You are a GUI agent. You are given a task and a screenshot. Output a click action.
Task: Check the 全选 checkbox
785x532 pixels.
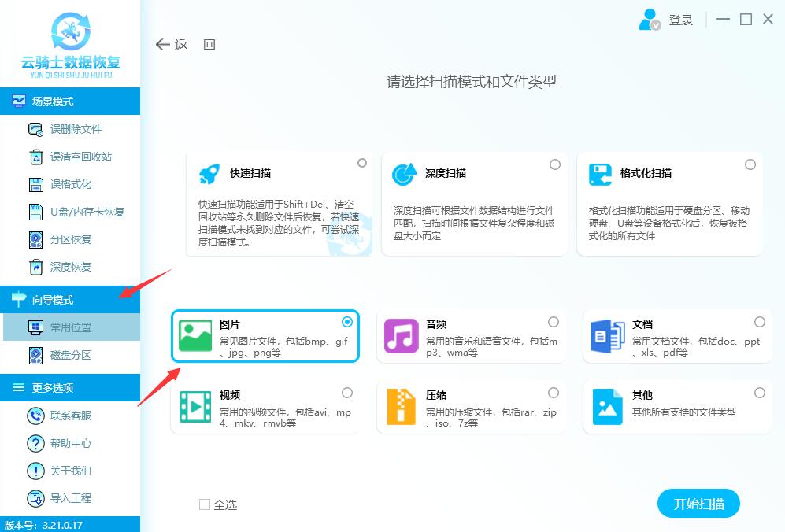[204, 504]
